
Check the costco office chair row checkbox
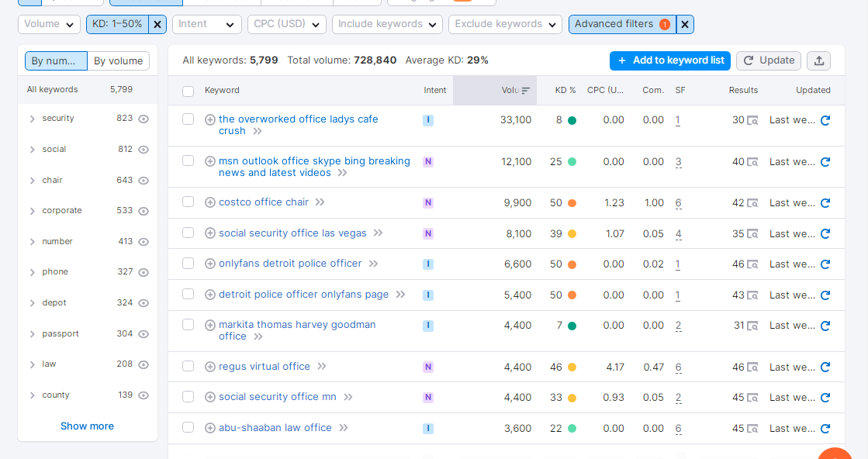(x=188, y=202)
